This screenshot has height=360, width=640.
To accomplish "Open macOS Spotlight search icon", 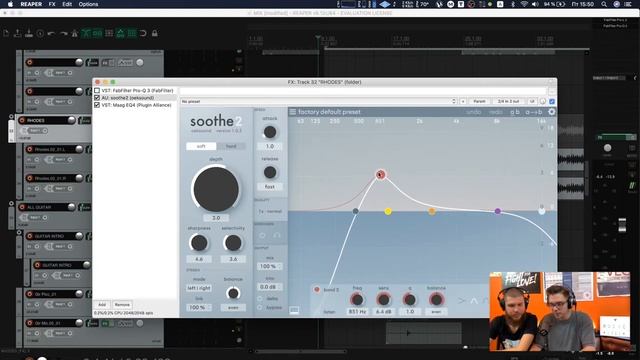I will (x=604, y=4).
